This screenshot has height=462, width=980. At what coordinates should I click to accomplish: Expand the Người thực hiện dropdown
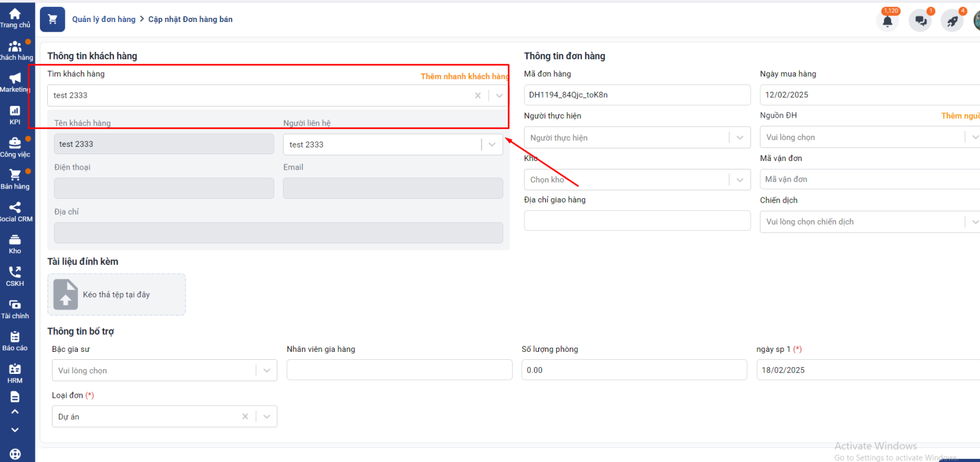[x=739, y=138]
